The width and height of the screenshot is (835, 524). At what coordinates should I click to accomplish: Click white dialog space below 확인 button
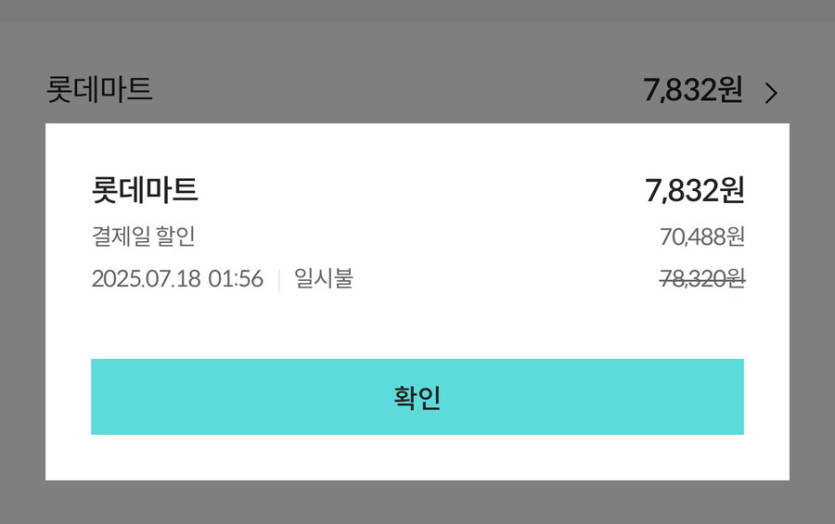tap(417, 457)
